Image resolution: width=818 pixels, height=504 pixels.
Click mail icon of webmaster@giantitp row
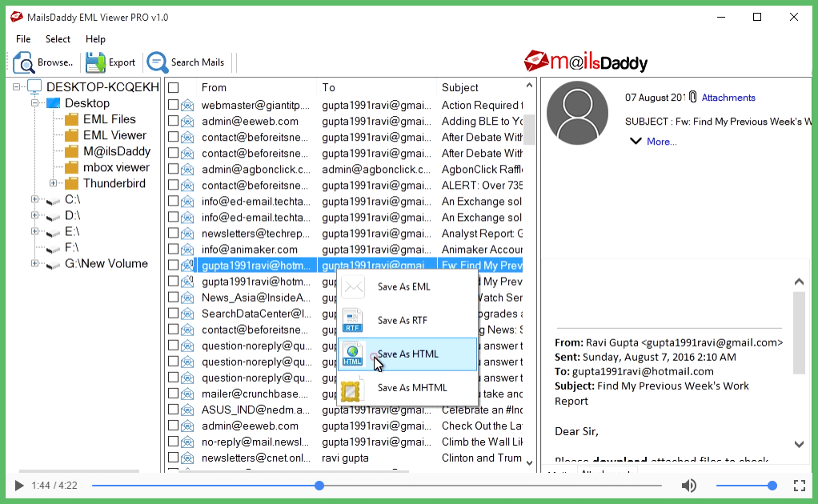tap(187, 106)
